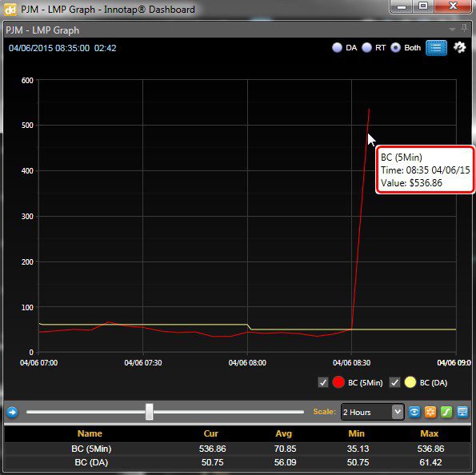This screenshot has height=475, width=476.
Task: Click the blue eye view icon
Action: 414,412
